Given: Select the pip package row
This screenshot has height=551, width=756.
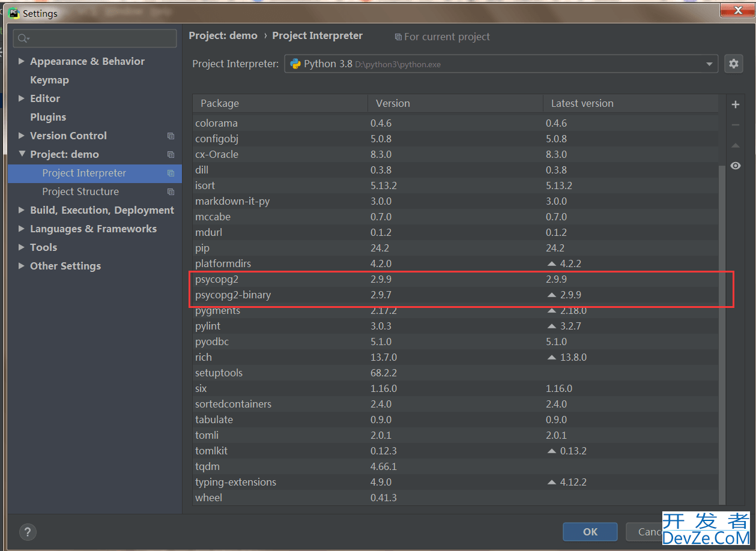Looking at the screenshot, I should pos(455,248).
